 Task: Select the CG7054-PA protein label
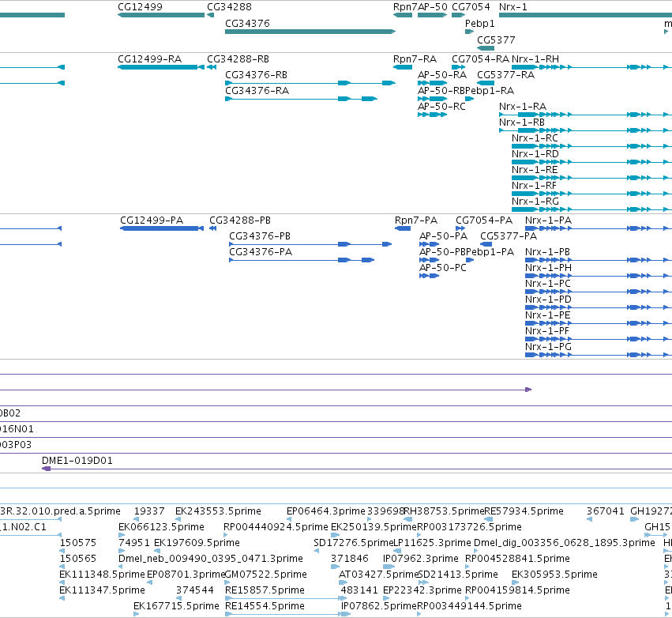(x=483, y=220)
